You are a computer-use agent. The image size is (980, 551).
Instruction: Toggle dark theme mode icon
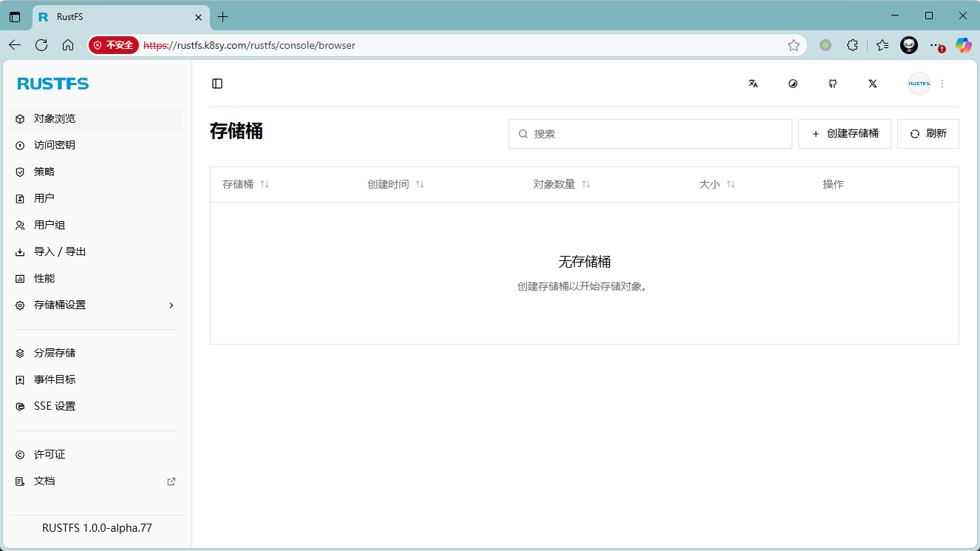pyautogui.click(x=793, y=84)
